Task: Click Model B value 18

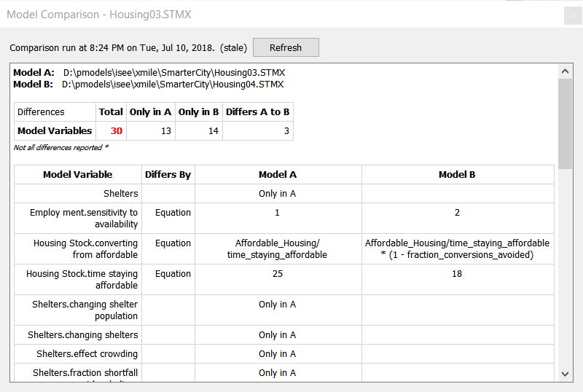Action: (457, 274)
